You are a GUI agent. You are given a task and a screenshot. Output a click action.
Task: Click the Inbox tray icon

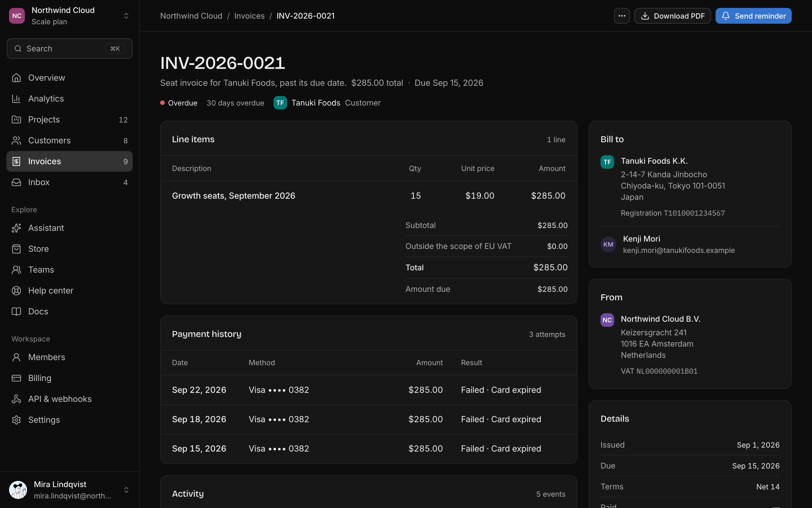coord(16,182)
